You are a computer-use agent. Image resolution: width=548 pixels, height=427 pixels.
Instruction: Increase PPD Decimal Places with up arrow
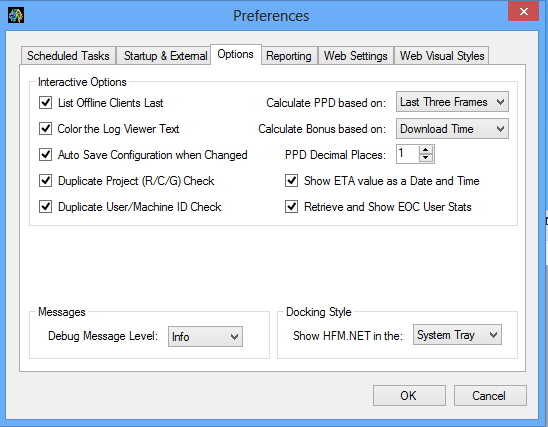[x=425, y=150]
